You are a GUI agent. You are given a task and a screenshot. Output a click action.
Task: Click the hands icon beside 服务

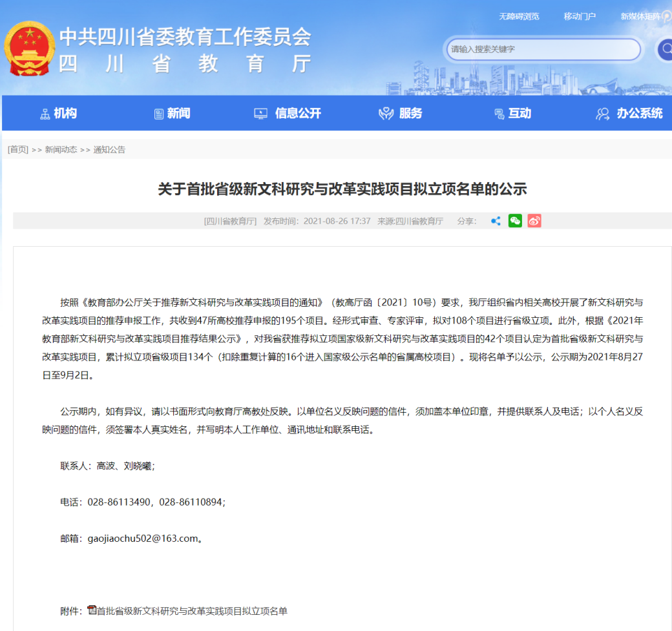click(x=386, y=114)
